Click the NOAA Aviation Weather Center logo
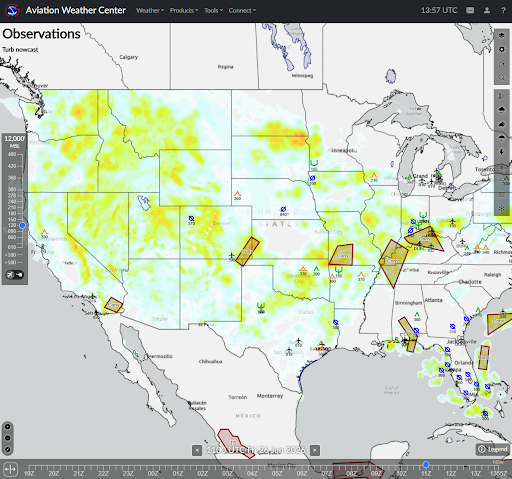The image size is (512, 479). tap(12, 10)
